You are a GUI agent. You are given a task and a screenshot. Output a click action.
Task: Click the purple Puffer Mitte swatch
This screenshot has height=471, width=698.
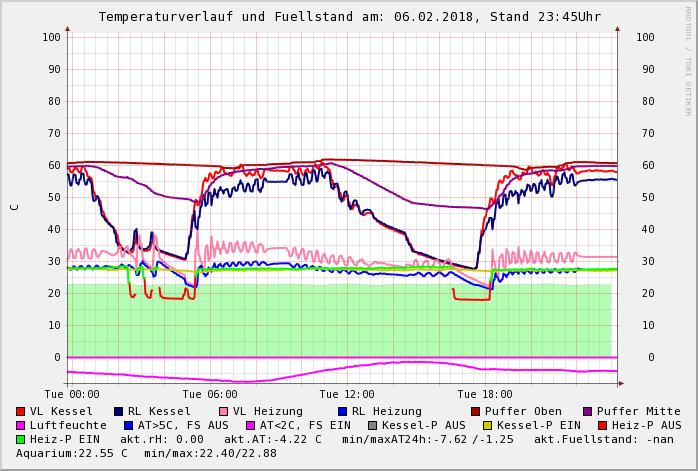[588, 411]
